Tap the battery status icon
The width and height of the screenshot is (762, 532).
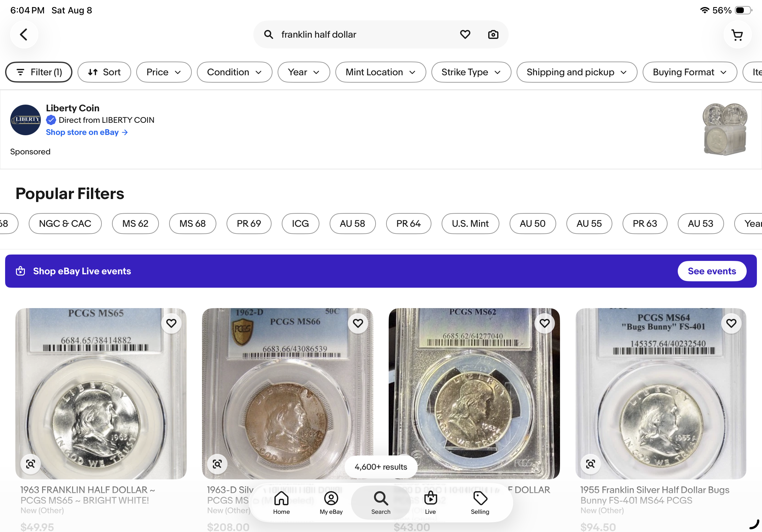click(x=743, y=10)
